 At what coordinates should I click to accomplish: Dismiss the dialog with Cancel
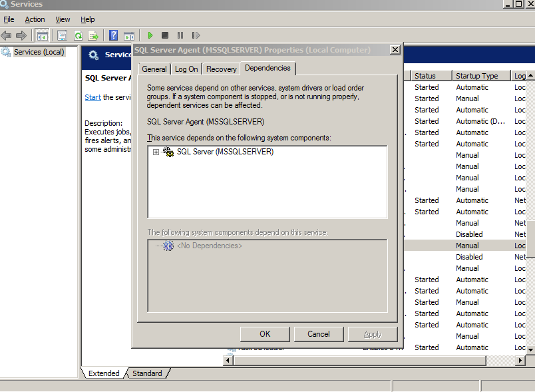coord(319,334)
